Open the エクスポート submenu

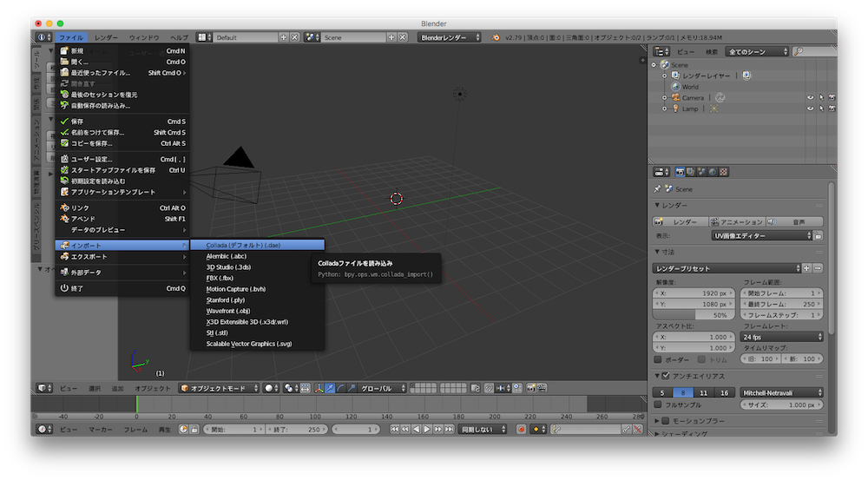(122, 257)
